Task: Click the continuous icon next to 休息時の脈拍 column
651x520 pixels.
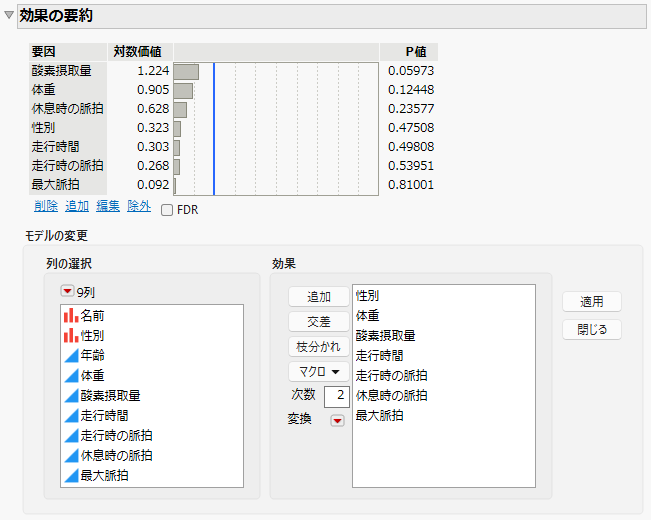Action: pyautogui.click(x=71, y=455)
